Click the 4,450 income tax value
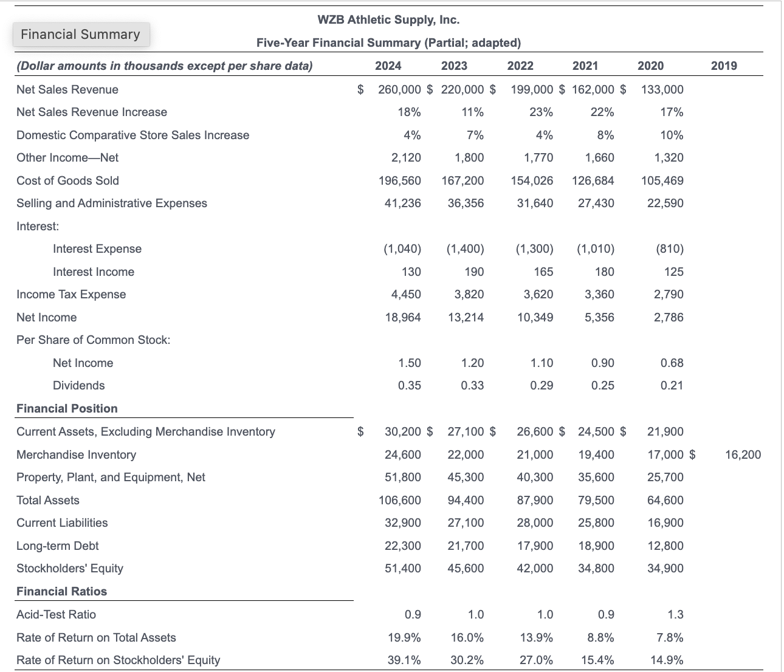This screenshot has height=672, width=784. (406, 294)
